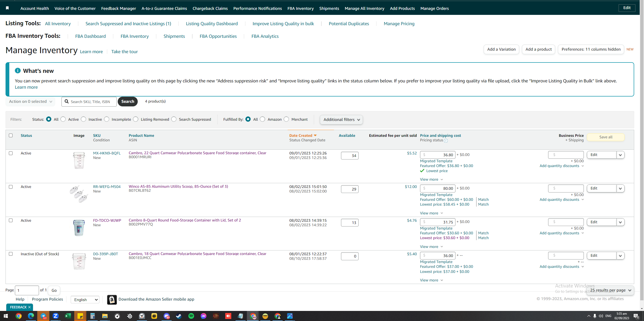Open Sticky Notes from the taskbar
The width and height of the screenshot is (644, 321).
(x=80, y=316)
